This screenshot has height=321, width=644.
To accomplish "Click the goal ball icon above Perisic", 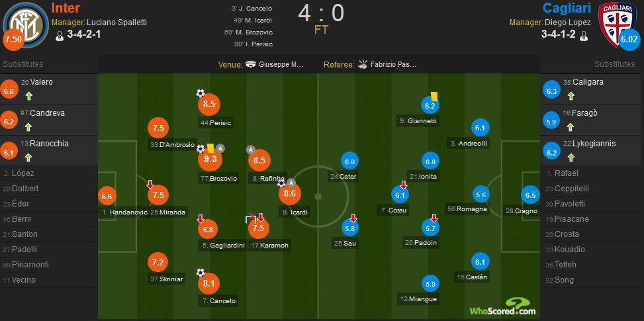I will point(201,93).
